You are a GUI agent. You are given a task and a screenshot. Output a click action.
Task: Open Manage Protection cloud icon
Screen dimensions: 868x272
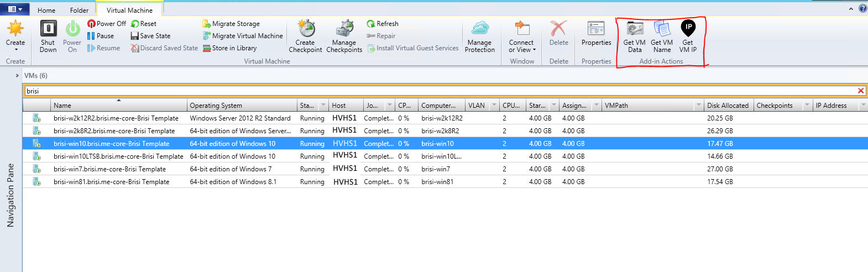480,28
